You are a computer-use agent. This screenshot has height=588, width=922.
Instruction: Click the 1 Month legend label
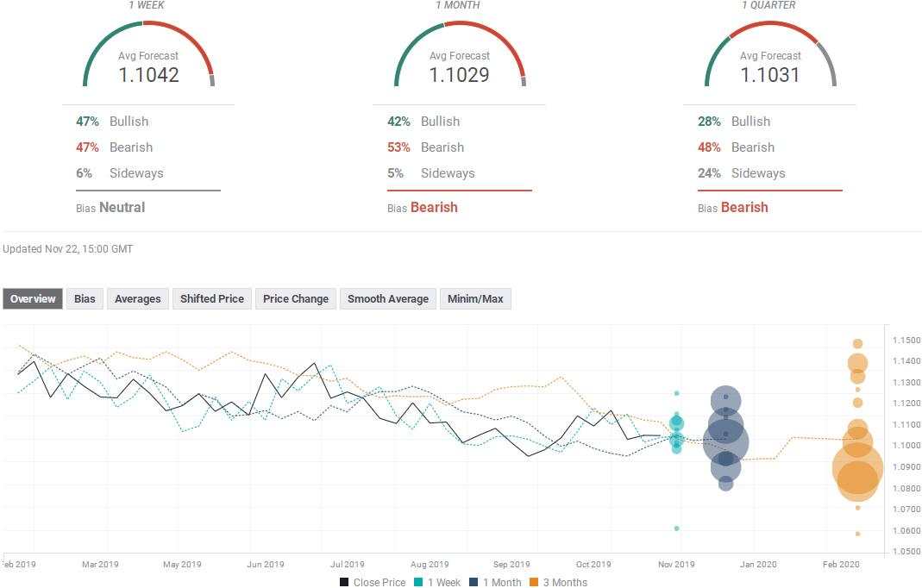tap(502, 582)
